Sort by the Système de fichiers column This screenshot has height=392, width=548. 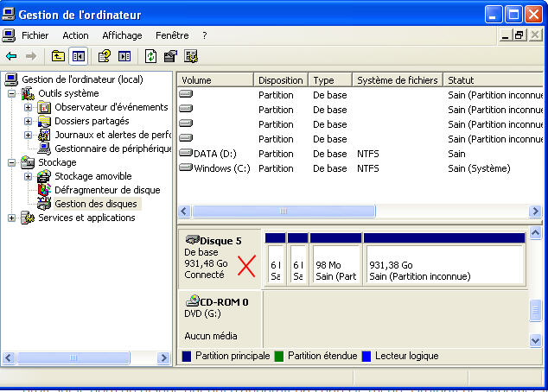(397, 80)
